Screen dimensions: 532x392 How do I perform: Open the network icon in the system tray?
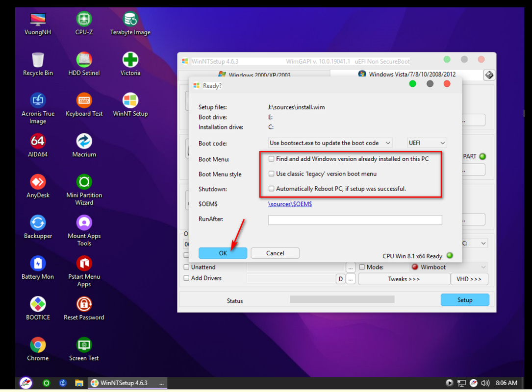pyautogui.click(x=461, y=383)
